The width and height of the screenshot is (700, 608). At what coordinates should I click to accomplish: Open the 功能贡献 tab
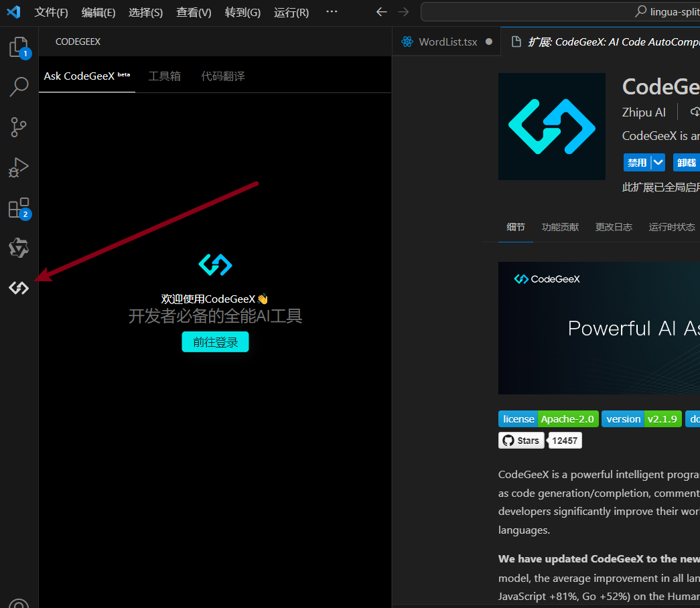click(560, 227)
